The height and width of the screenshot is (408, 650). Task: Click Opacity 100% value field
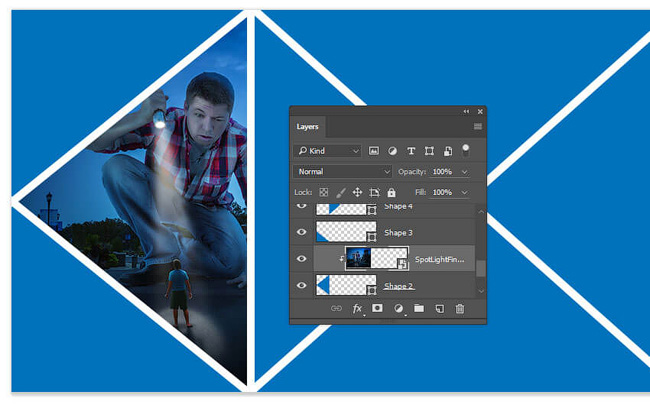click(443, 172)
